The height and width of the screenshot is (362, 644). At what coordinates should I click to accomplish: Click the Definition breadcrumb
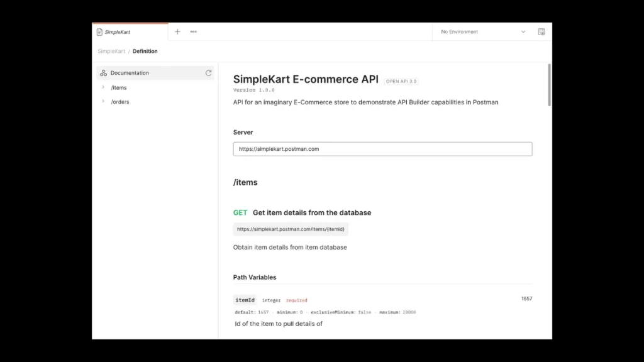145,51
